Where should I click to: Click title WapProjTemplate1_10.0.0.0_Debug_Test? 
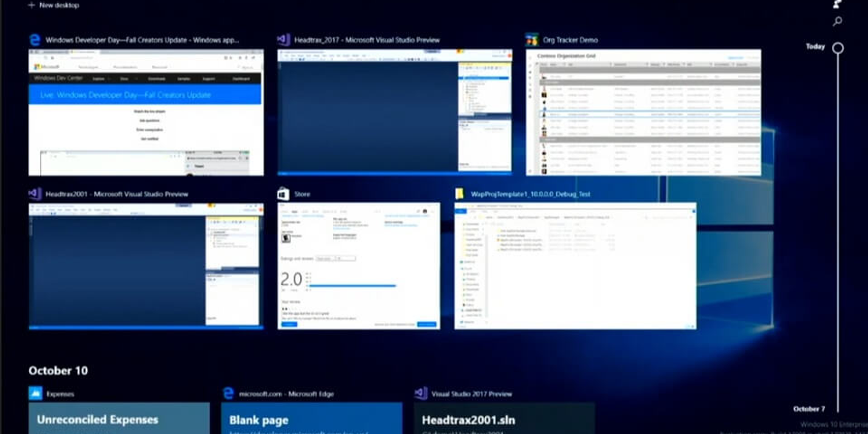click(x=531, y=194)
